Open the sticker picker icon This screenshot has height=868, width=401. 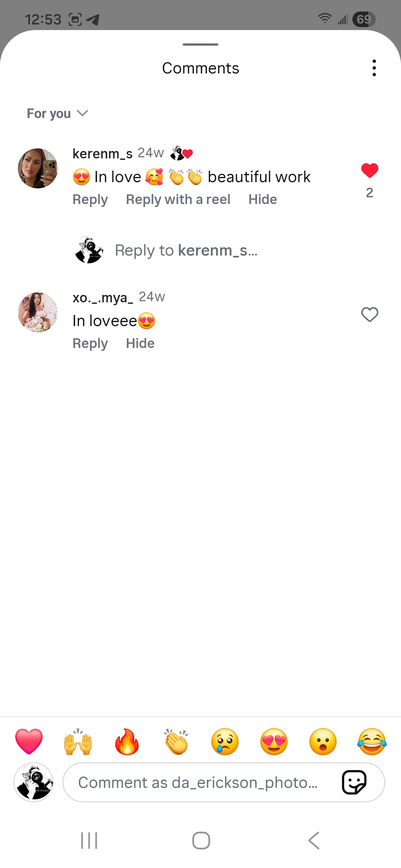click(354, 782)
